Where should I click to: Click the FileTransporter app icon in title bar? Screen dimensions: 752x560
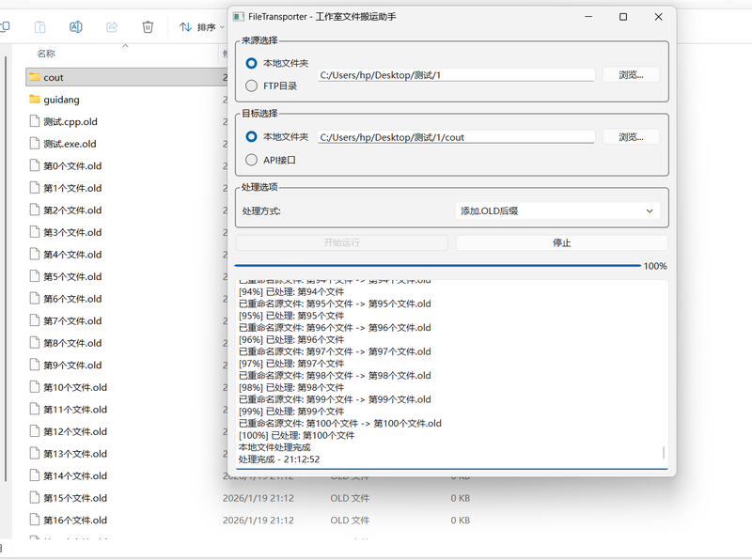[240, 17]
